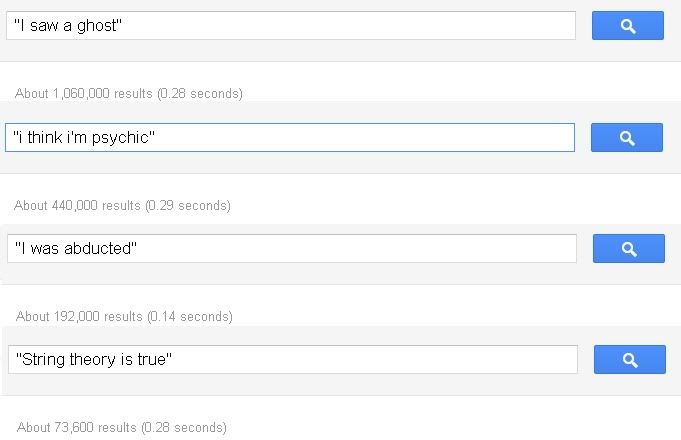Click the "About 73,600 results" count
Image resolution: width=681 pixels, height=440 pixels.
(x=77, y=427)
